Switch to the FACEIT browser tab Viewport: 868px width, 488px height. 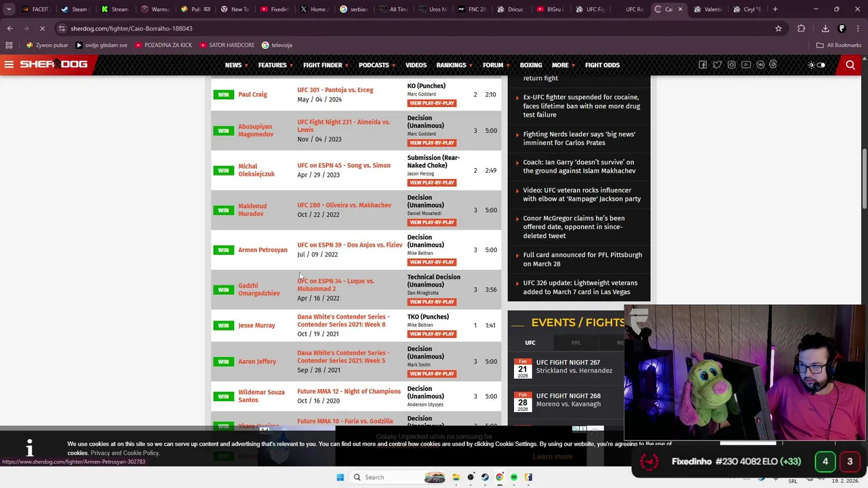pyautogui.click(x=35, y=9)
